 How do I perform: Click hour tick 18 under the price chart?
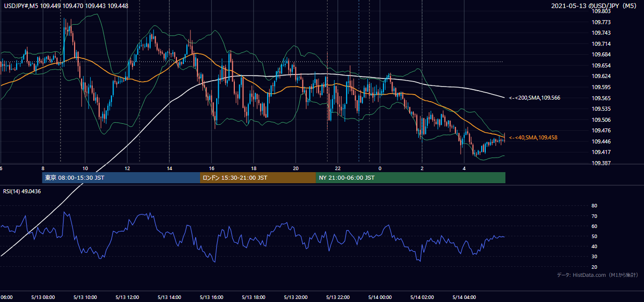[x=253, y=168]
